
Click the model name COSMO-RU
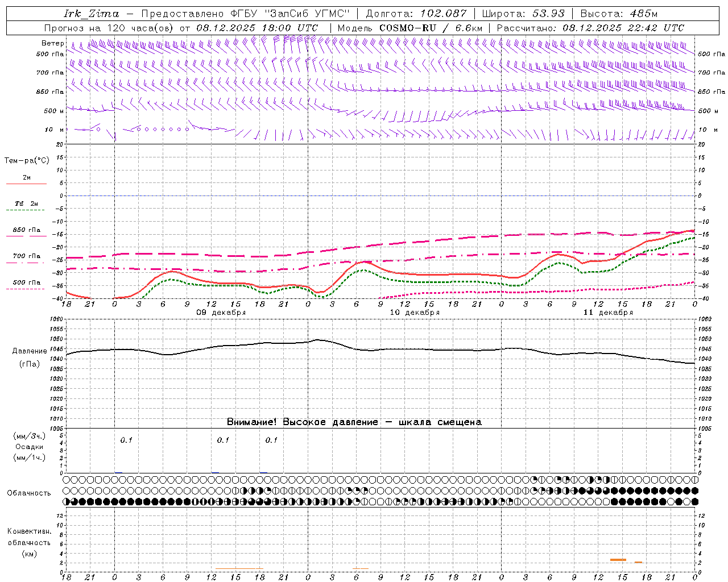tap(407, 28)
